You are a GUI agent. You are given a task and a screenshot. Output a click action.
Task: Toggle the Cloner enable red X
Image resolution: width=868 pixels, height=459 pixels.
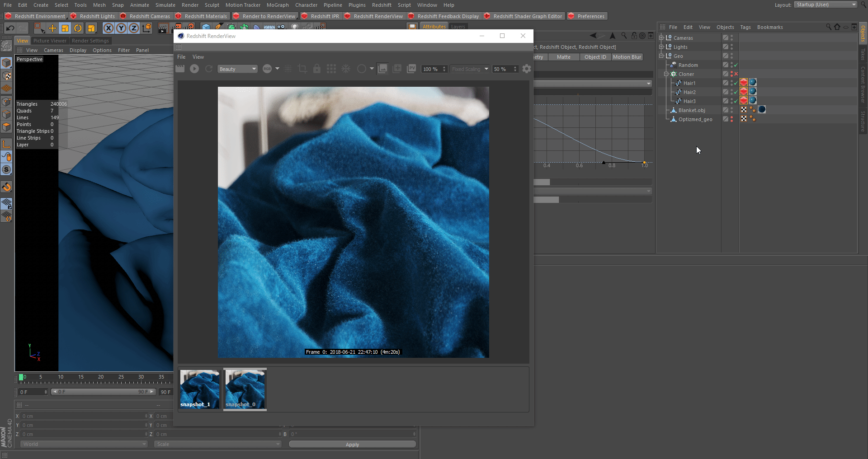(x=736, y=74)
